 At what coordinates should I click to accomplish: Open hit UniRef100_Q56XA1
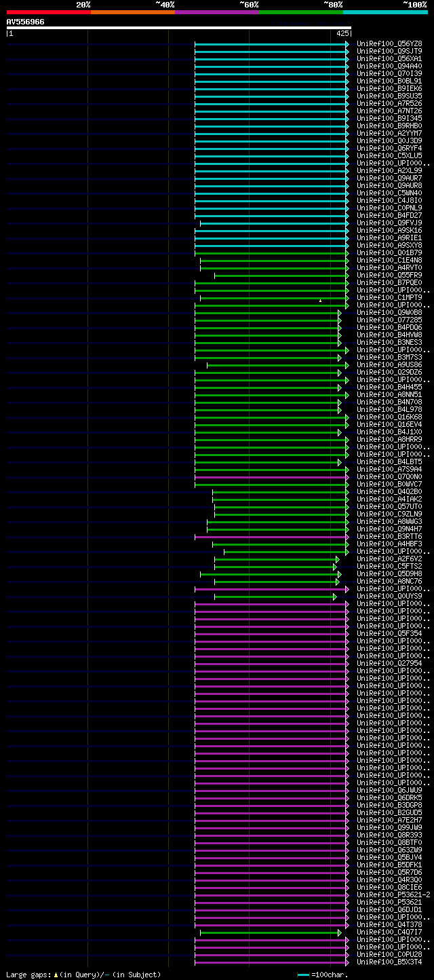(x=389, y=58)
